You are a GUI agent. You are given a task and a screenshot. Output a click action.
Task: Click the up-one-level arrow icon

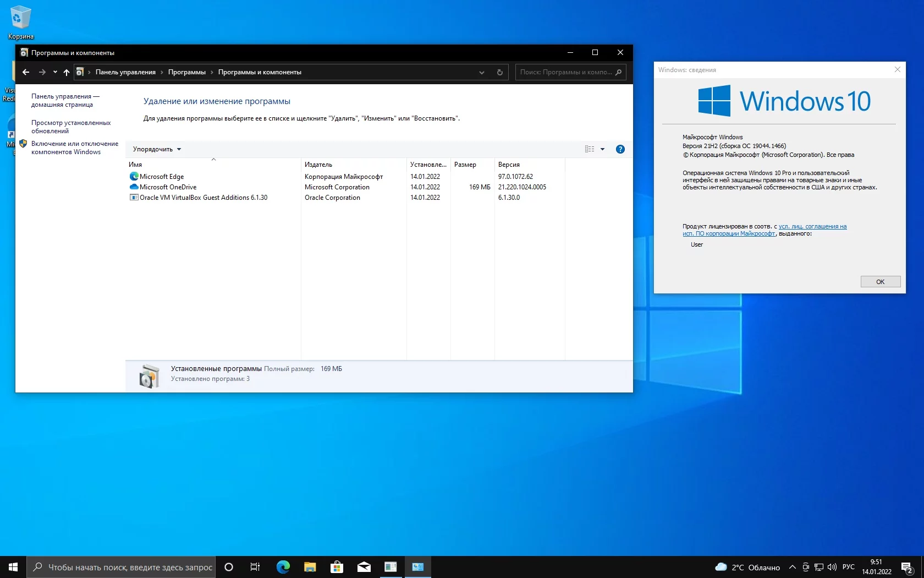pos(67,72)
